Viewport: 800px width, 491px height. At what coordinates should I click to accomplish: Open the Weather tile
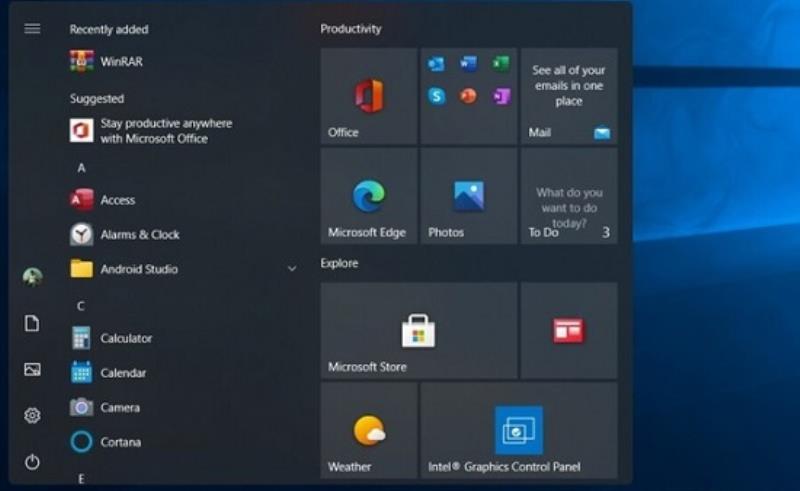click(369, 431)
